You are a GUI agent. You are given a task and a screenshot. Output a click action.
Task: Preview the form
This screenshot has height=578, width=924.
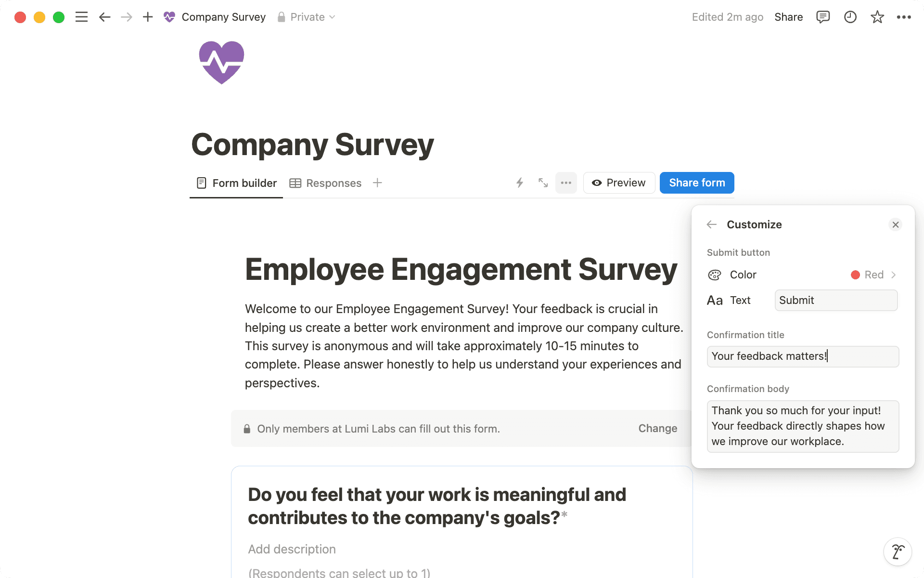point(619,183)
